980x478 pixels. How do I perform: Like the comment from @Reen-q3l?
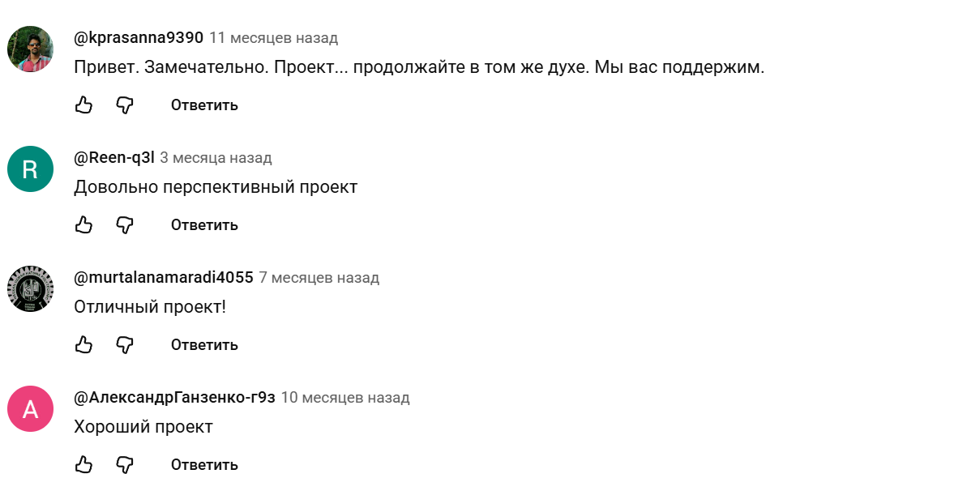click(x=83, y=224)
